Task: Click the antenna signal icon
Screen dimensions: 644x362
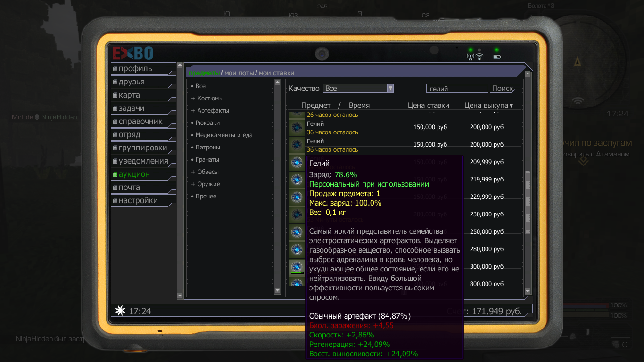Action: [x=470, y=57]
